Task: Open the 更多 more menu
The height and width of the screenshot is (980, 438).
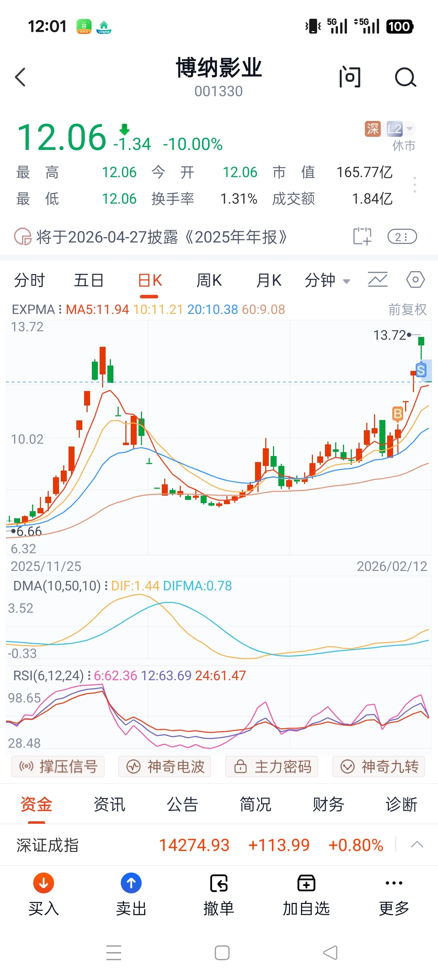Action: tap(394, 894)
